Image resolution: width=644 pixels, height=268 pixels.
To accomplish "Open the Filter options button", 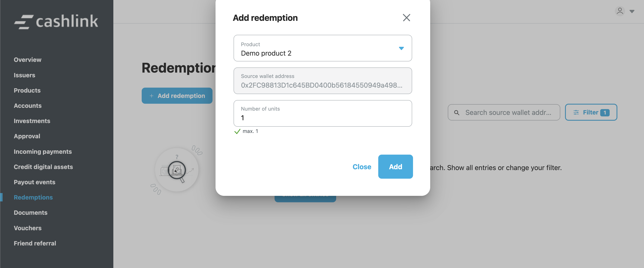I will (591, 113).
